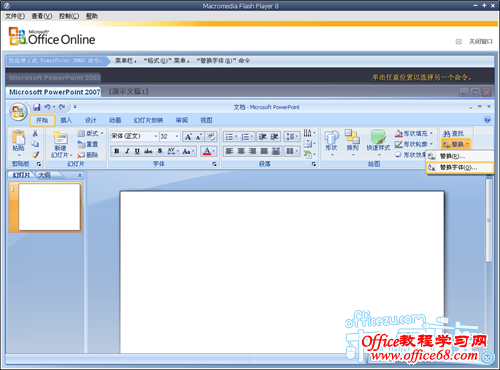Copy selection with the copy icon
This screenshot has width=500, height=370.
click(35, 144)
